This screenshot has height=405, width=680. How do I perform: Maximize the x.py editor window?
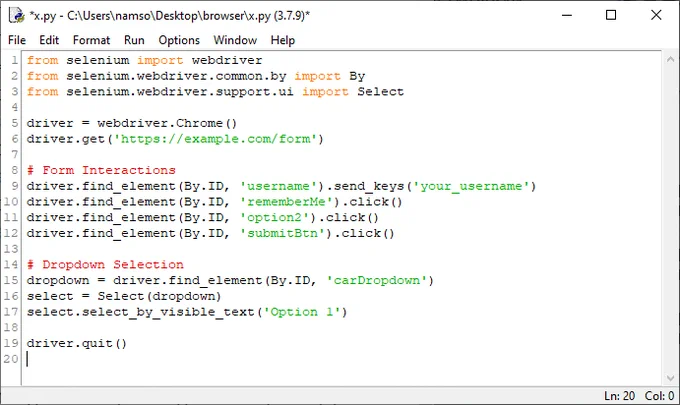coord(611,15)
